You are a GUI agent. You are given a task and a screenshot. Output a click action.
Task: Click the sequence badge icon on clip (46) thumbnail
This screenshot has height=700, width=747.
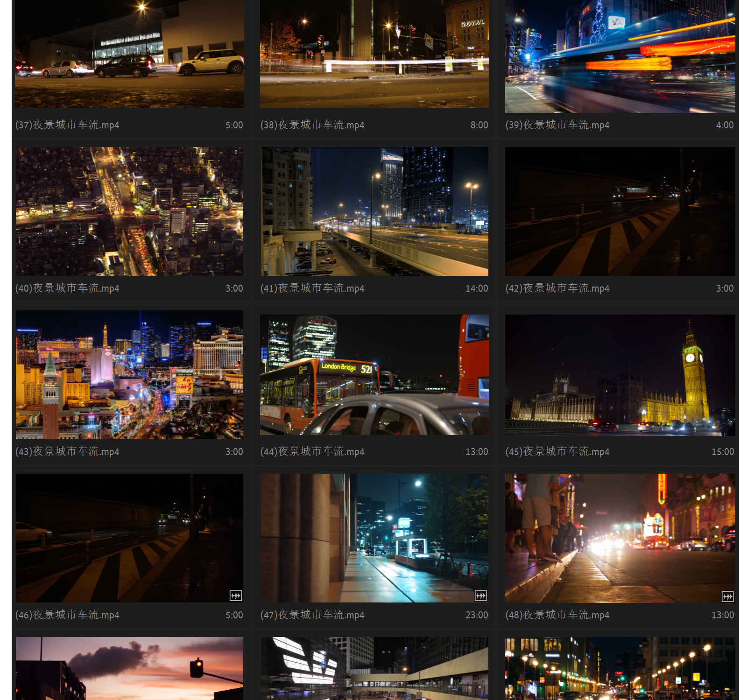(x=236, y=595)
